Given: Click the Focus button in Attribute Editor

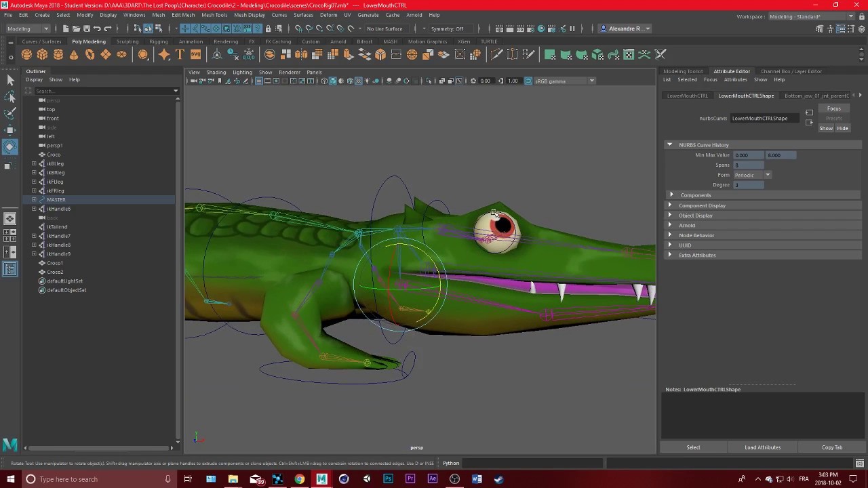Looking at the screenshot, I should click(833, 108).
